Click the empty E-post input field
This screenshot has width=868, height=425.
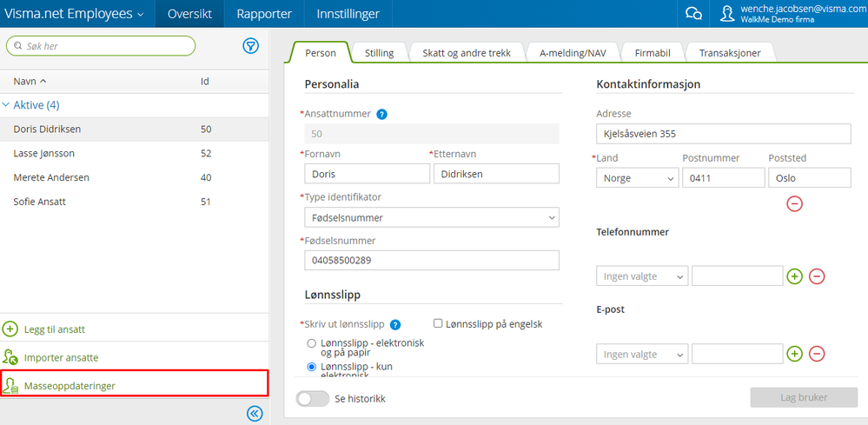738,354
